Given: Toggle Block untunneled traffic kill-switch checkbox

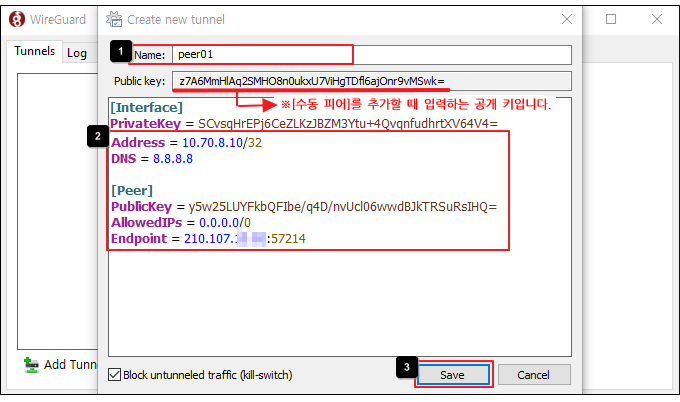Looking at the screenshot, I should pyautogui.click(x=114, y=375).
